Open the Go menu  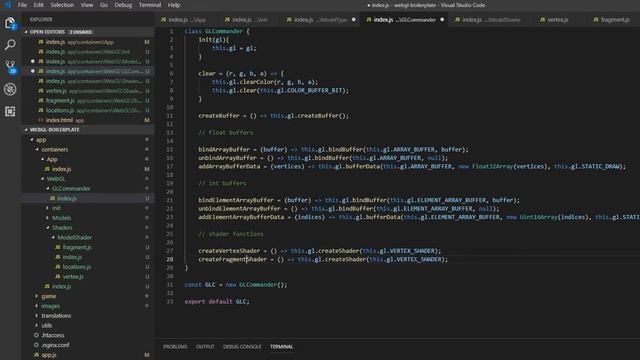104,5
